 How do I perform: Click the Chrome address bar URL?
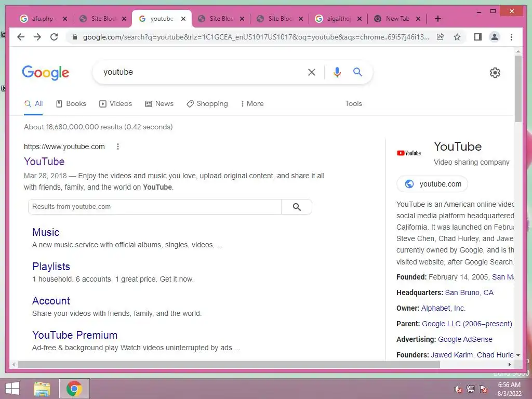pyautogui.click(x=256, y=37)
